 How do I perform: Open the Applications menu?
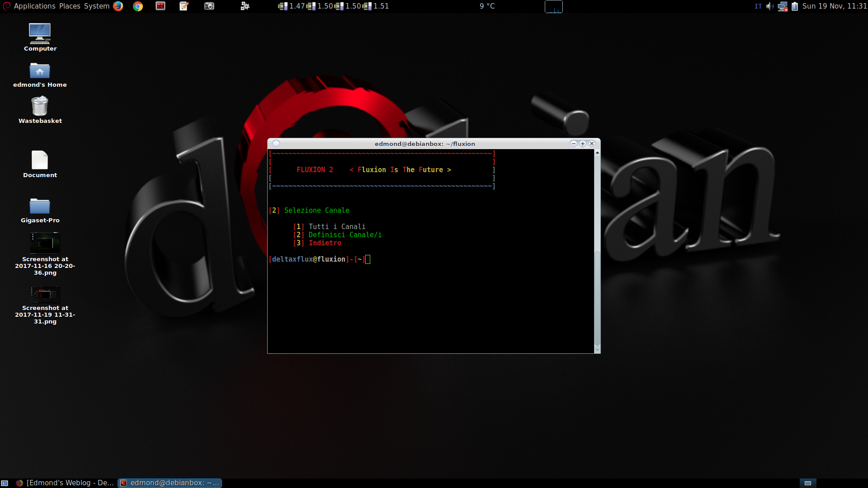coord(34,6)
